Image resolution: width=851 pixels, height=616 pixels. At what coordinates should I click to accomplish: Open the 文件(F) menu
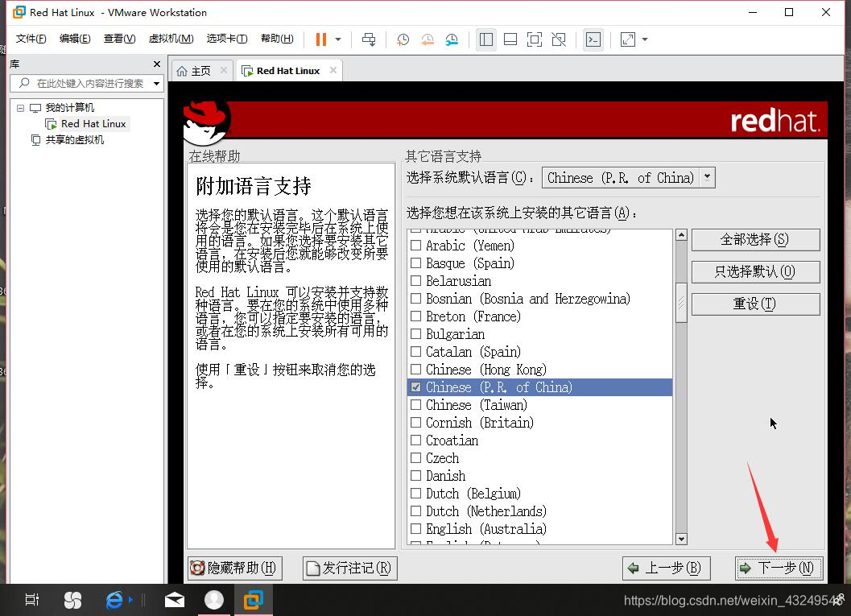coord(31,39)
